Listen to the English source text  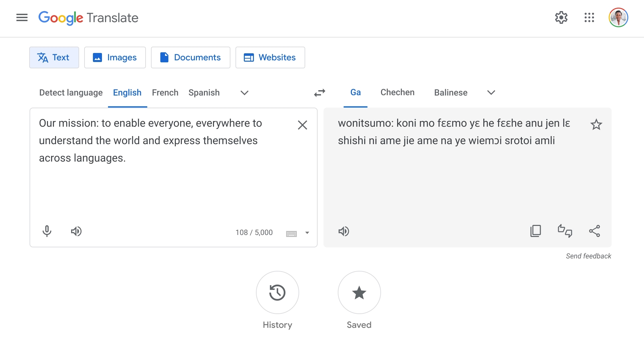[x=76, y=231]
